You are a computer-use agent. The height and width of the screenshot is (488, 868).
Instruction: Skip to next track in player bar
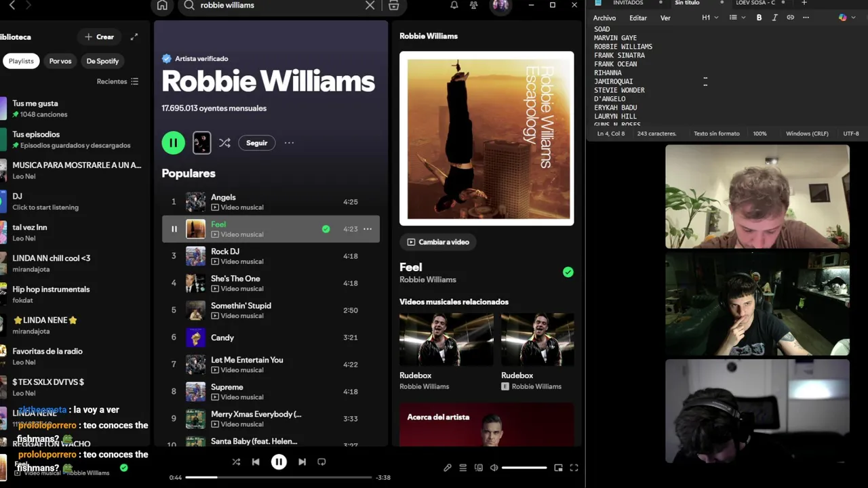[x=302, y=462]
